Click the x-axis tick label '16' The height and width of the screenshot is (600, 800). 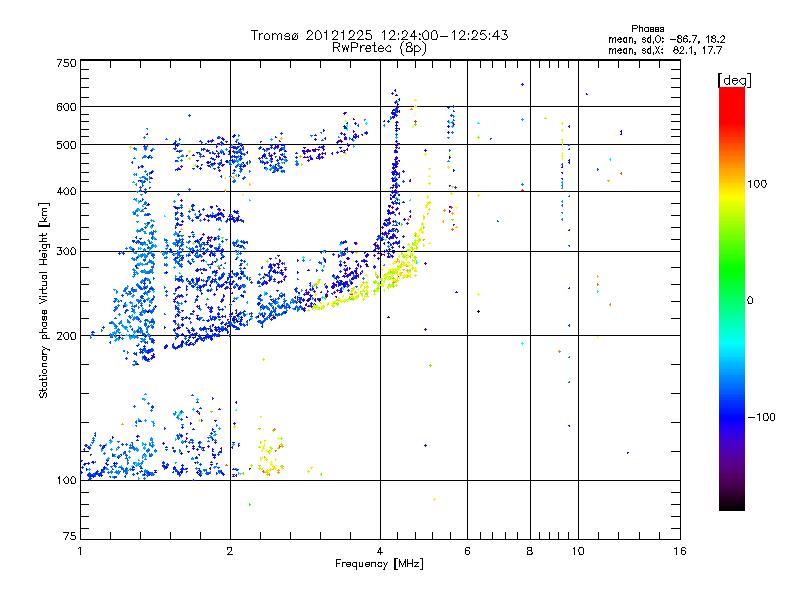tap(680, 551)
